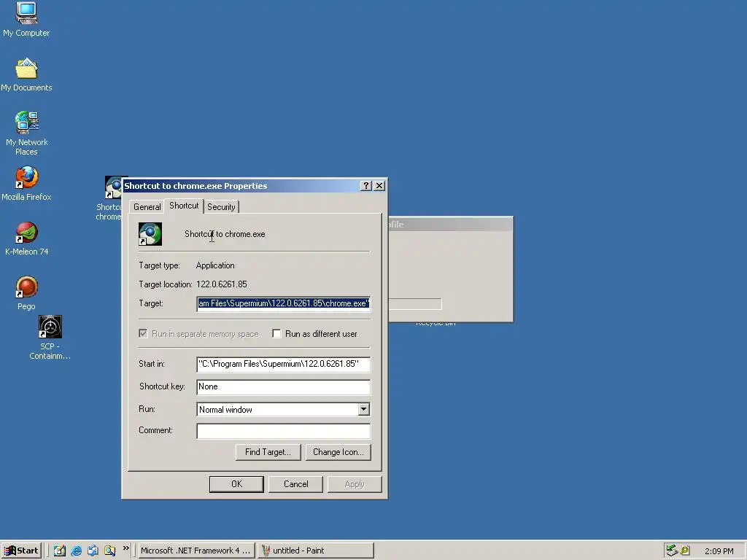The height and width of the screenshot is (560, 747).
Task: Enable Run as different user checkbox
Action: (276, 333)
